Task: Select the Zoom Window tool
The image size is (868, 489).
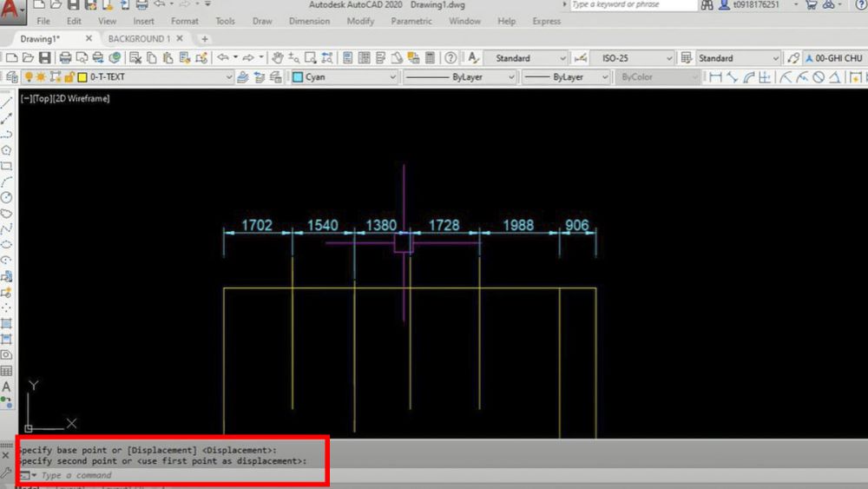Action: pos(311,57)
